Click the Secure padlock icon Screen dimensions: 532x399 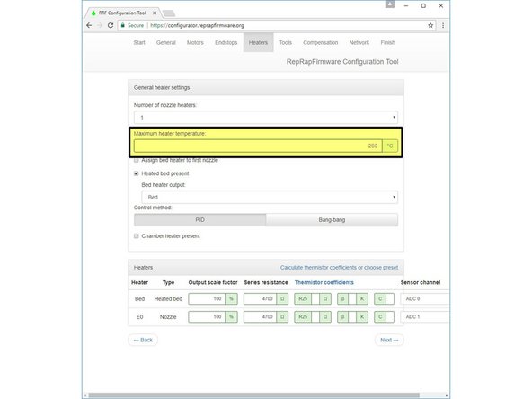click(x=123, y=25)
